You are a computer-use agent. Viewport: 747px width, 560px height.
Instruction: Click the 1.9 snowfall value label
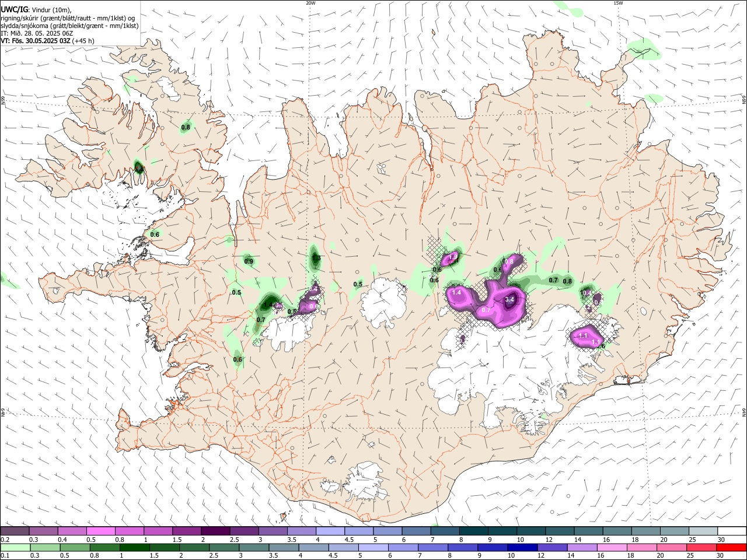453,257
